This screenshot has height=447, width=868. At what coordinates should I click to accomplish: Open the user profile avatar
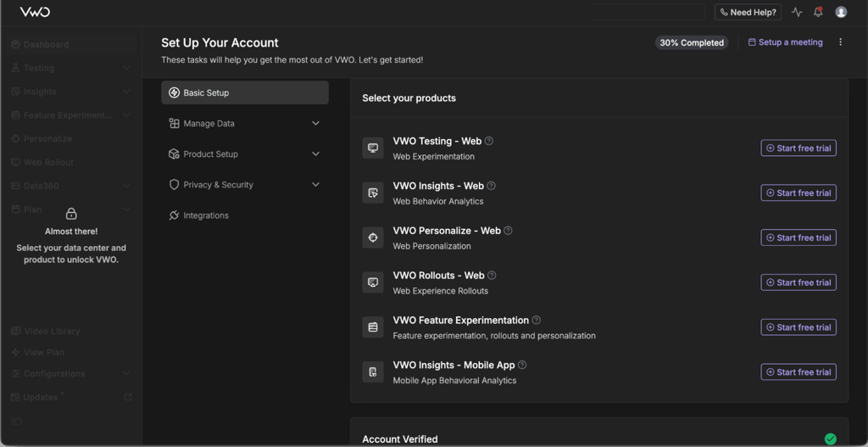841,12
